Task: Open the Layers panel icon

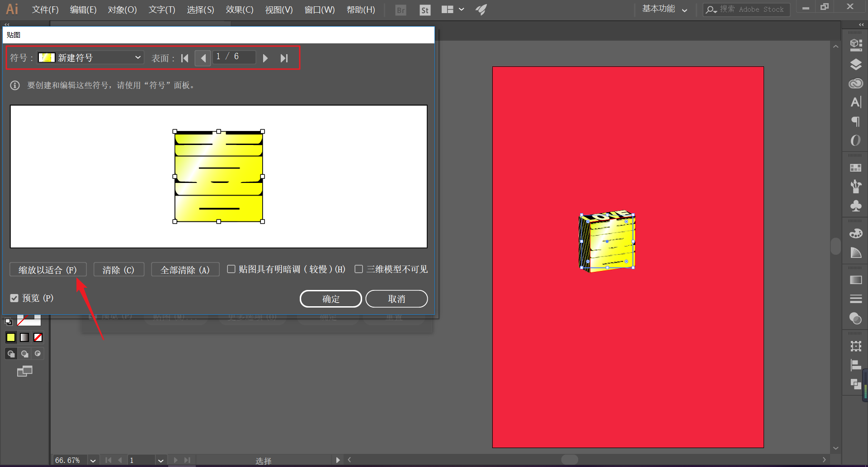Action: click(855, 65)
